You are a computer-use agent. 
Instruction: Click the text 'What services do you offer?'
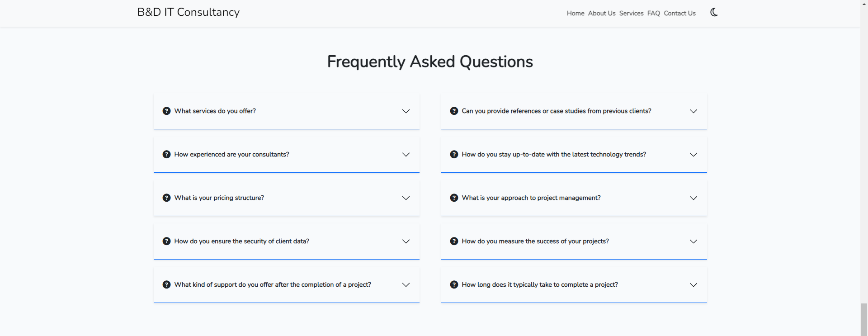click(215, 111)
